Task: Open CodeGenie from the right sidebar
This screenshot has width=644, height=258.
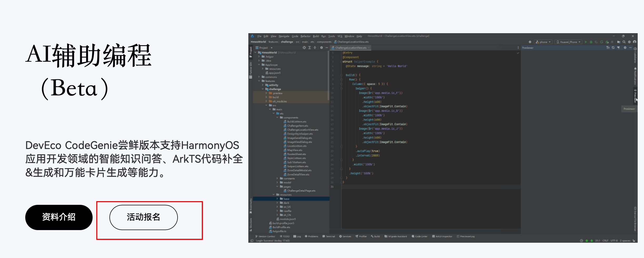Action: [x=635, y=55]
